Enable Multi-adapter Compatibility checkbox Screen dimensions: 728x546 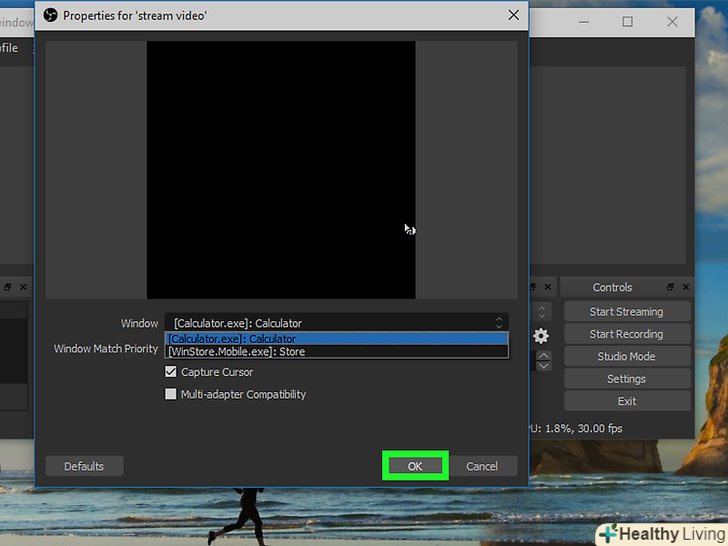171,394
